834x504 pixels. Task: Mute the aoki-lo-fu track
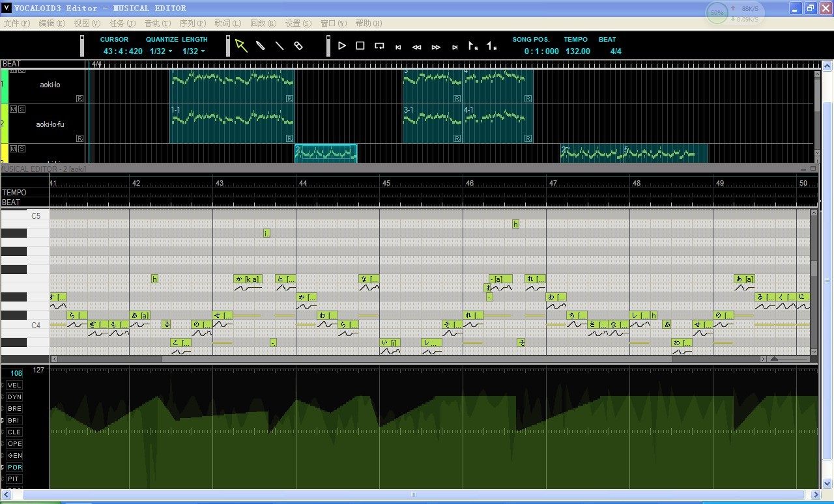[13, 109]
